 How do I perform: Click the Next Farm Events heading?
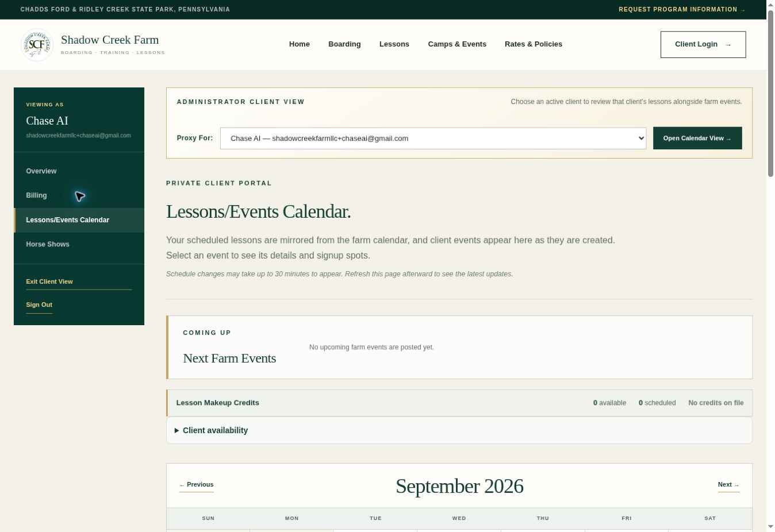click(229, 358)
